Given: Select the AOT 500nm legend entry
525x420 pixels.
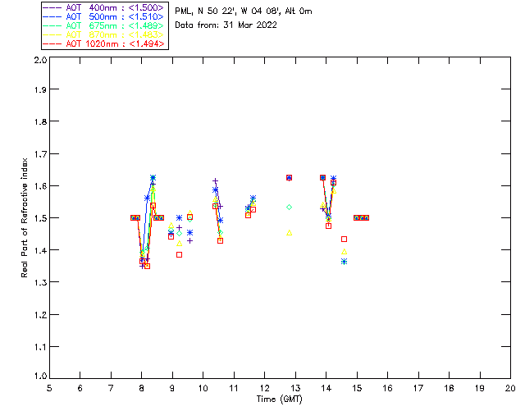Looking at the screenshot, I should point(103,16).
